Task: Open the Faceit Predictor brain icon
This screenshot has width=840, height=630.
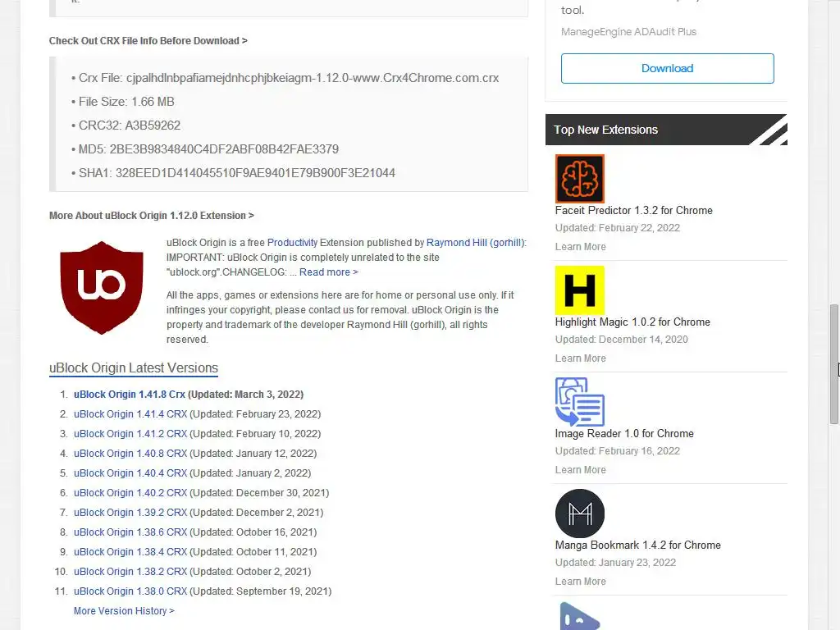Action: (x=580, y=178)
